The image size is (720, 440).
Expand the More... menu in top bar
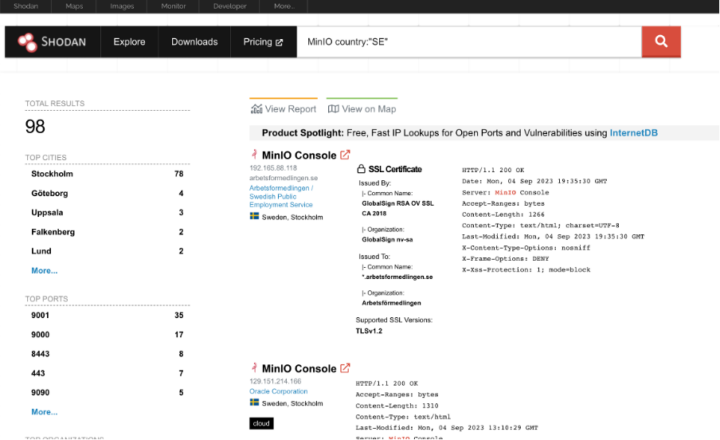(x=283, y=6)
